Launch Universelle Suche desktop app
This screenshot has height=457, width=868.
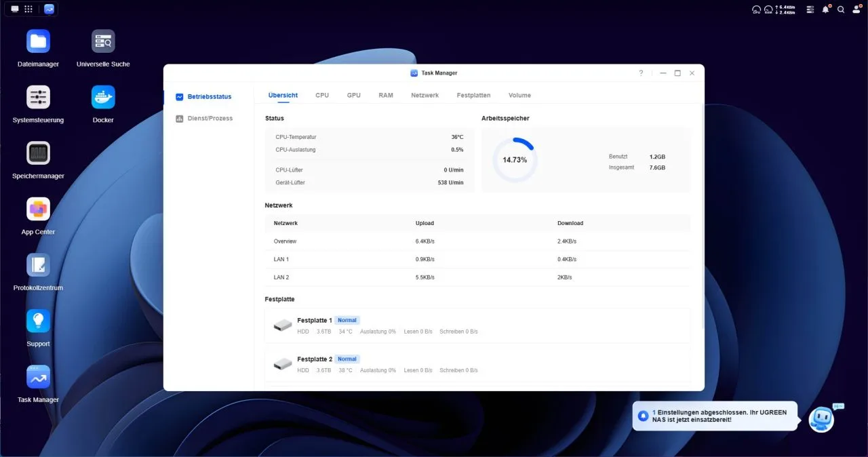point(103,41)
